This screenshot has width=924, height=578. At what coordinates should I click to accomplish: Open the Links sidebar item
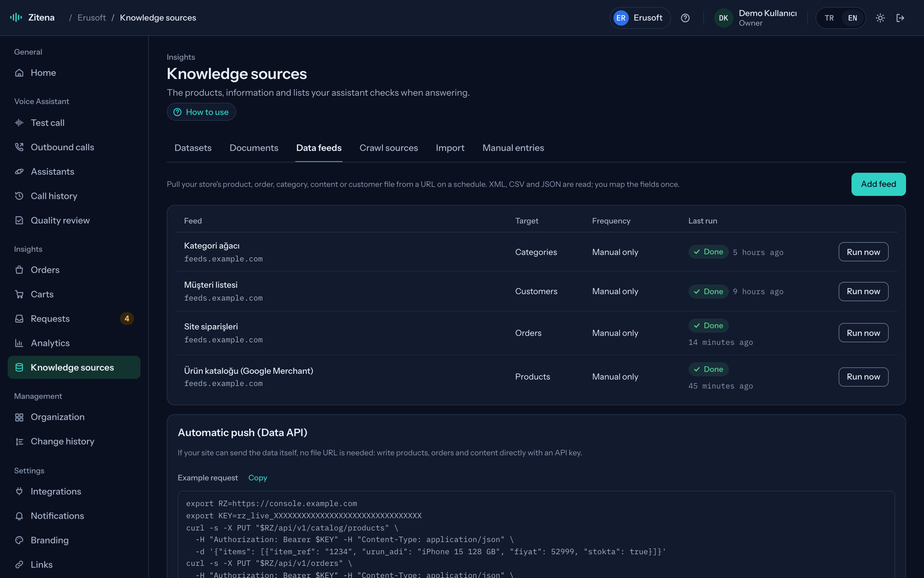coord(74,565)
